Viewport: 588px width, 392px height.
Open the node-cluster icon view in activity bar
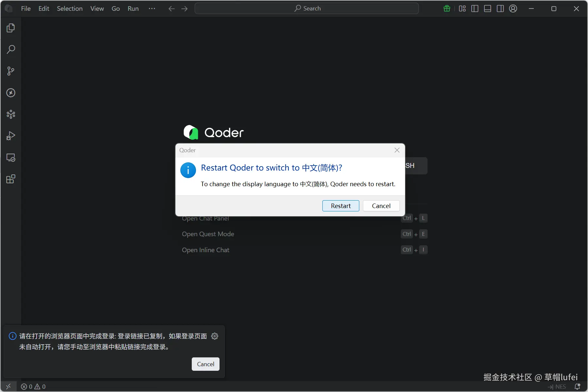coord(11,114)
